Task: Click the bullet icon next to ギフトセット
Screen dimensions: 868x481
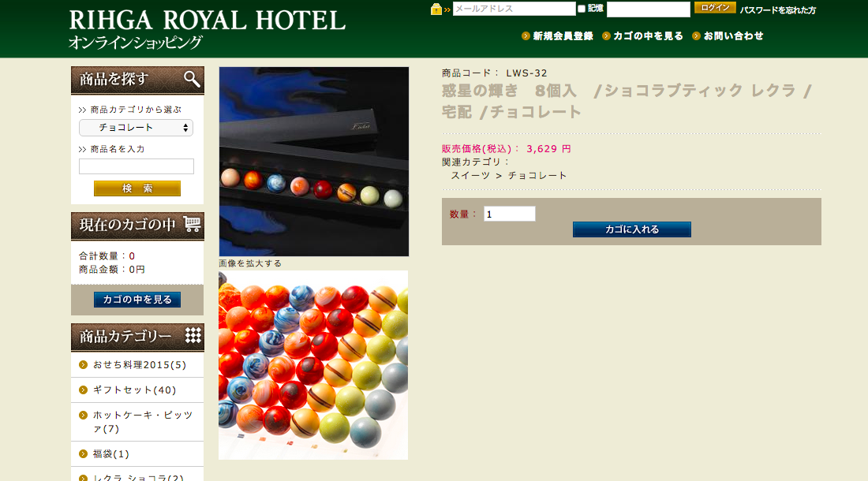Action: click(x=84, y=390)
